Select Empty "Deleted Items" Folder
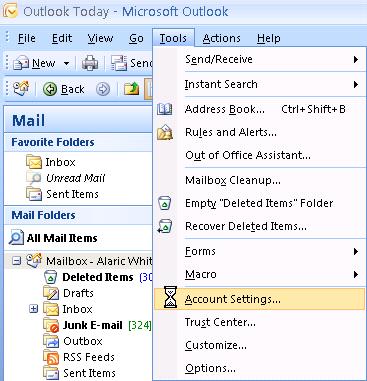Image resolution: width=367 pixels, height=381 pixels. click(258, 203)
